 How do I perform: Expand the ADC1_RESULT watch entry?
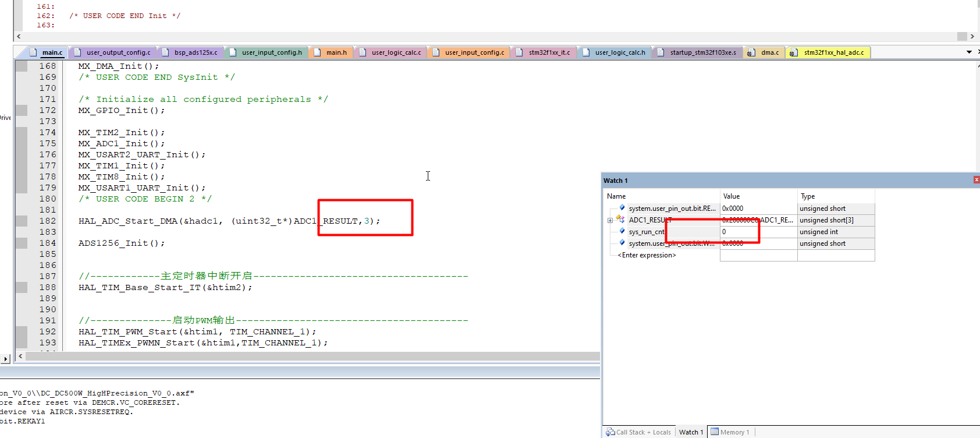[610, 220]
